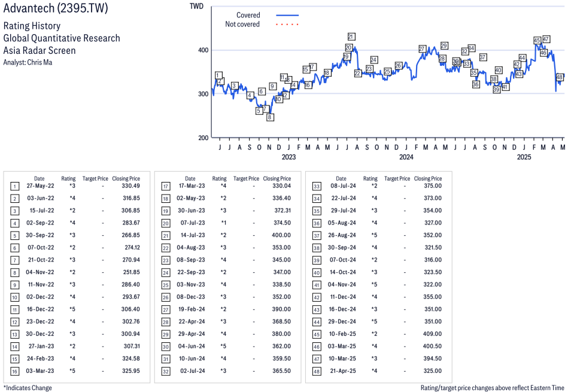This screenshot has height=392, width=571.
Task: Click the table index box numbered 1
Action: click(14, 186)
